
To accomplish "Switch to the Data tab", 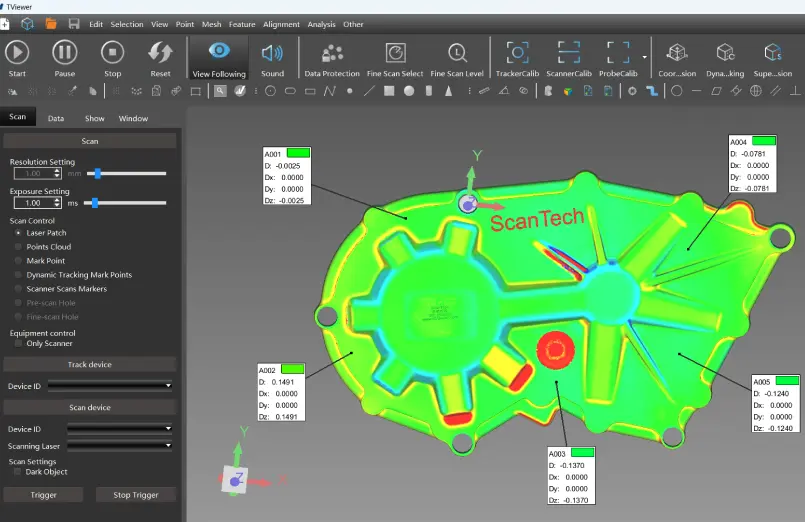I will (56, 118).
